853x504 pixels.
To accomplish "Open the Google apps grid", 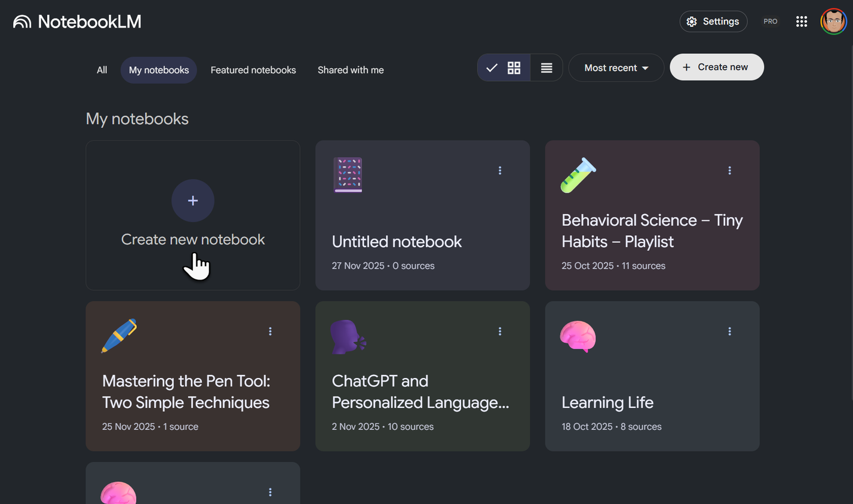I will 802,21.
